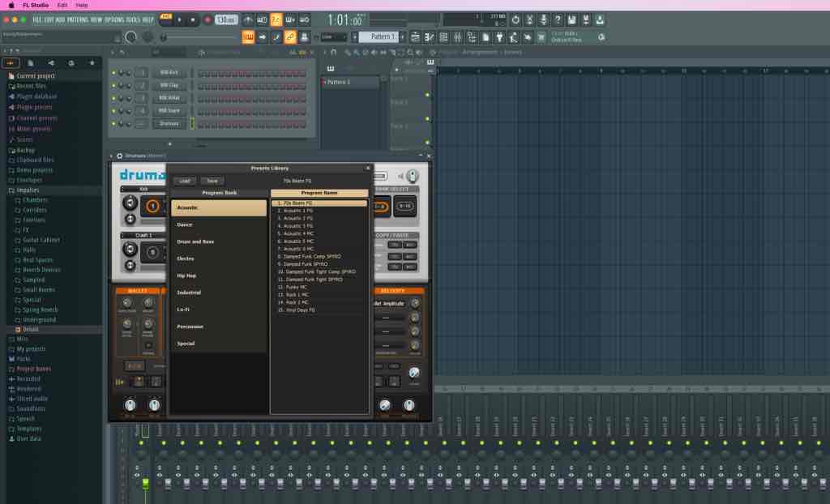The width and height of the screenshot is (830, 504).
Task: Open the Pattern 1 selector dropdown
Action: tap(379, 37)
